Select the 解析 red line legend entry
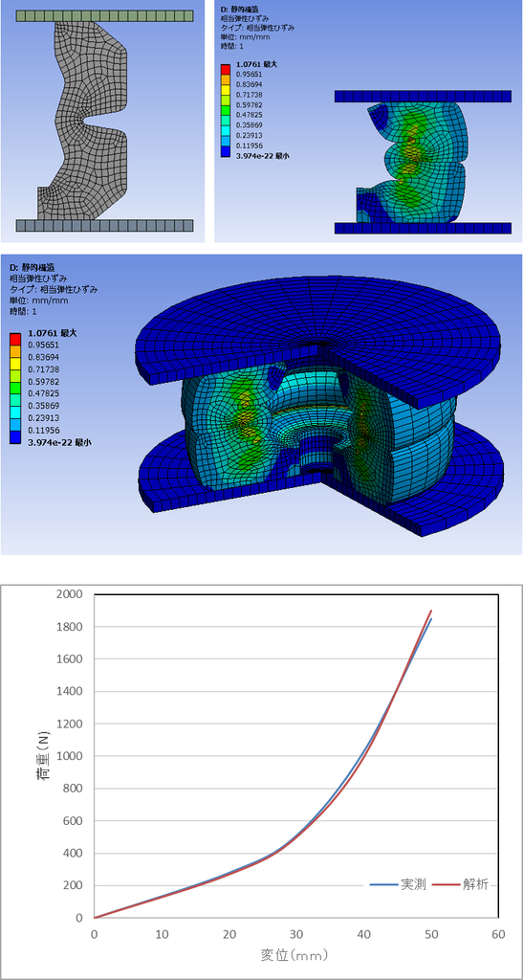The image size is (523, 980). pyautogui.click(x=461, y=885)
